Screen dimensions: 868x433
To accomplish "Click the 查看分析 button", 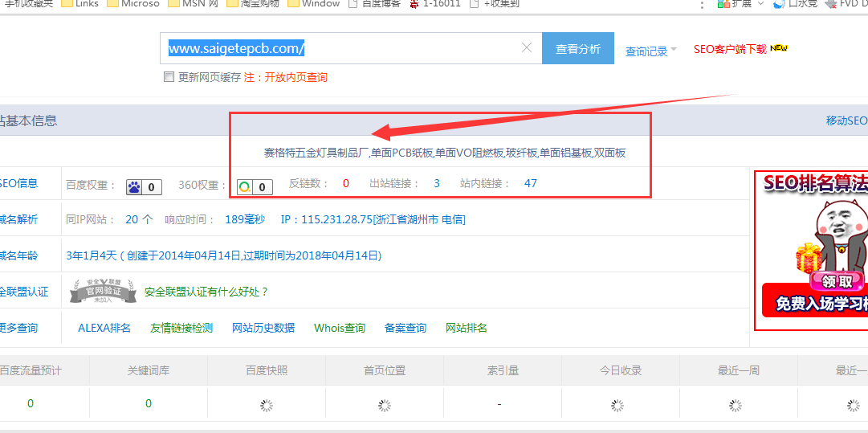I will (578, 48).
